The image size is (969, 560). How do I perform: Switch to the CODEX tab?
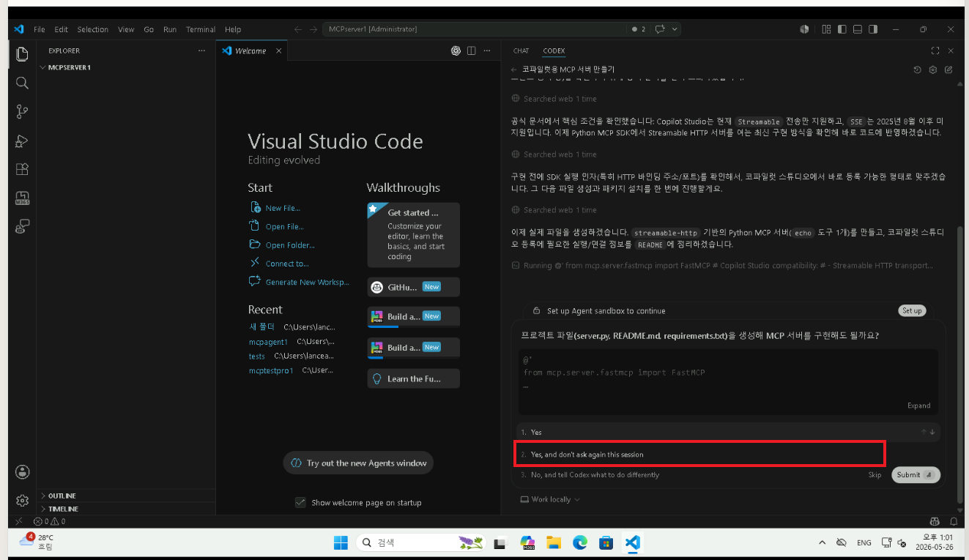pyautogui.click(x=554, y=51)
